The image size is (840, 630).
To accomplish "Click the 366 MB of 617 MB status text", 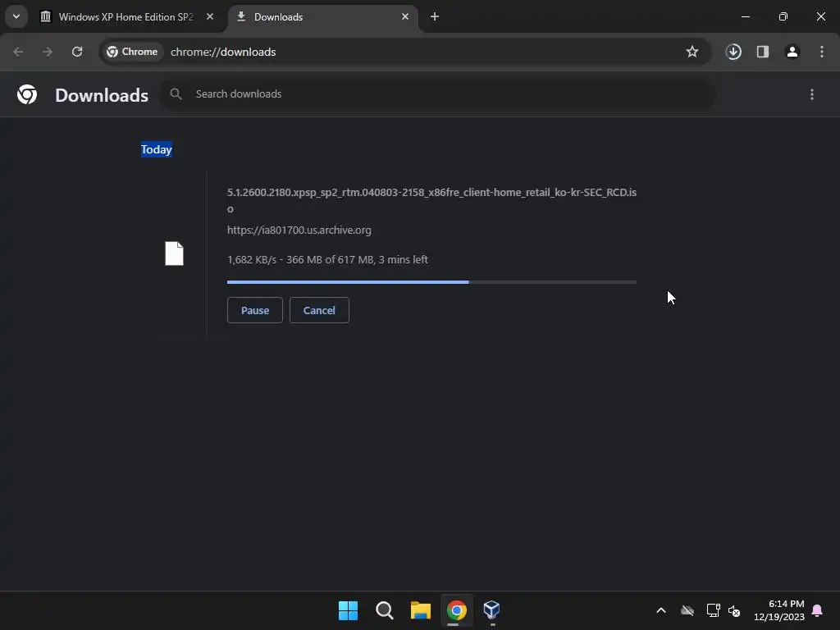I will 330,260.
